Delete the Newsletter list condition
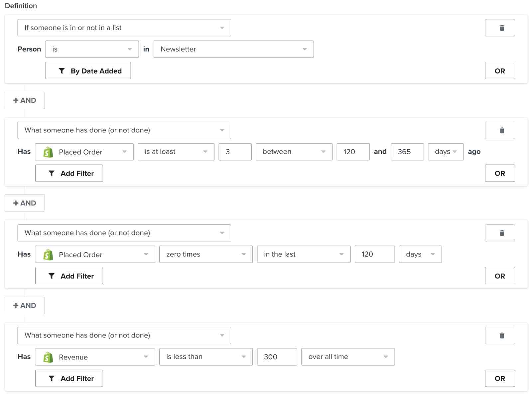This screenshot has width=532, height=397. [x=500, y=28]
